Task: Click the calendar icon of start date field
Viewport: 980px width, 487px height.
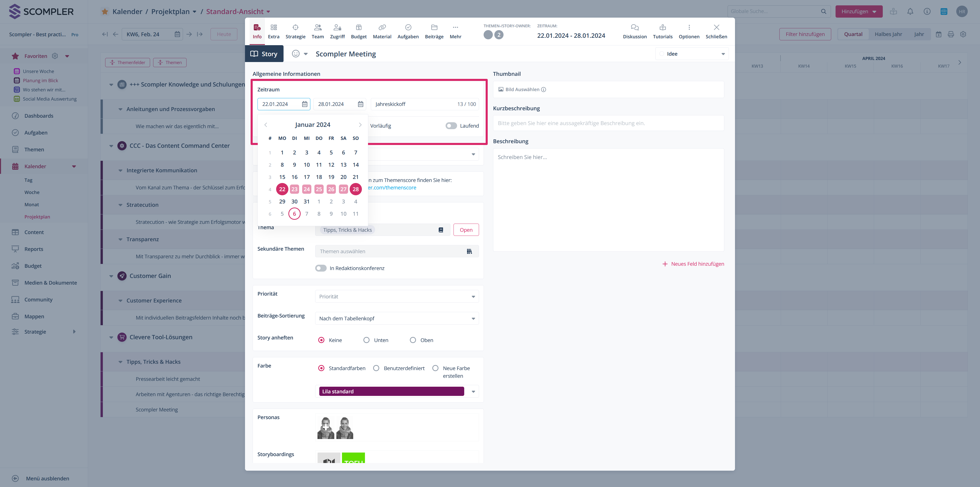Action: 304,104
